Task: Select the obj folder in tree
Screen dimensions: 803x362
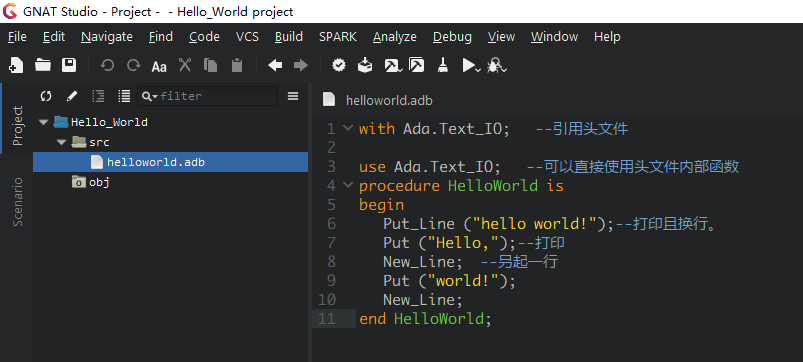Action: [x=99, y=182]
